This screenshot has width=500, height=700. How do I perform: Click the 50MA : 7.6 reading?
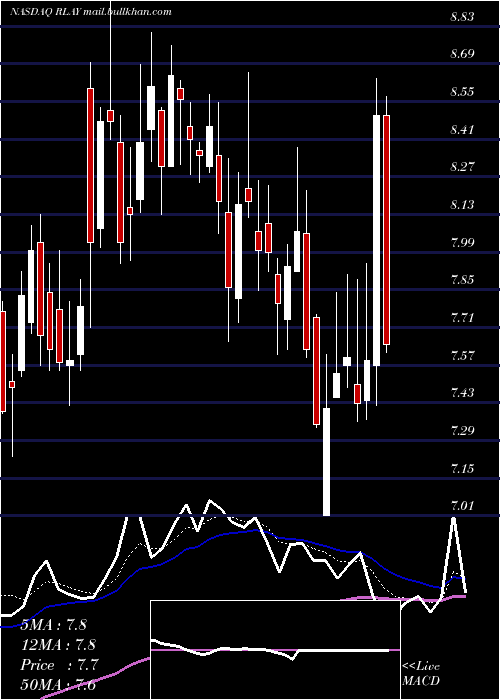[x=58, y=685]
